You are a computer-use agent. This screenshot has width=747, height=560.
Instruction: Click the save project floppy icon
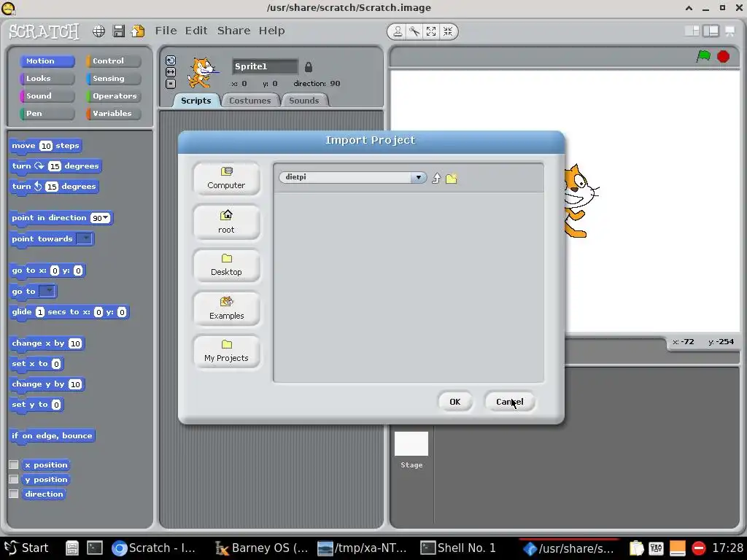pos(119,31)
